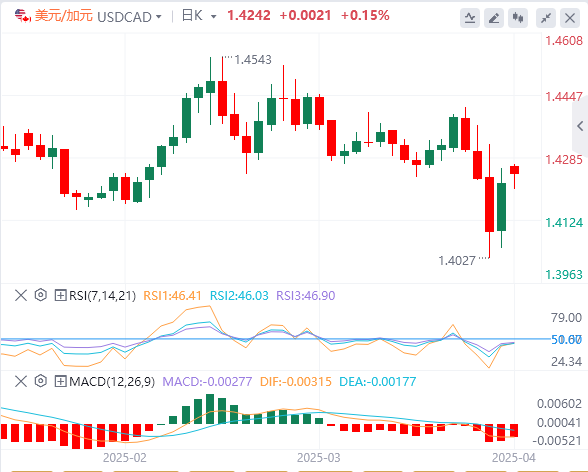
Task: Click the 1.4608 price axis label
Action: tap(564, 40)
